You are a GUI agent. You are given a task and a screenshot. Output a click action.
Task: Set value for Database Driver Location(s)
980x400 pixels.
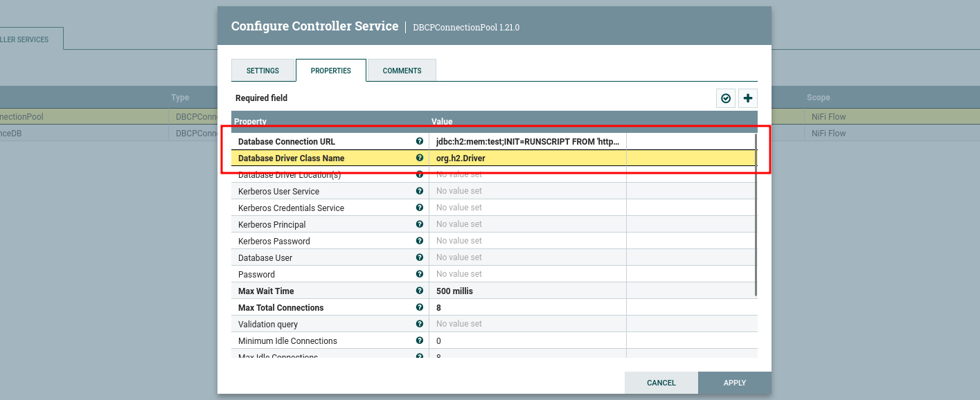pos(528,174)
